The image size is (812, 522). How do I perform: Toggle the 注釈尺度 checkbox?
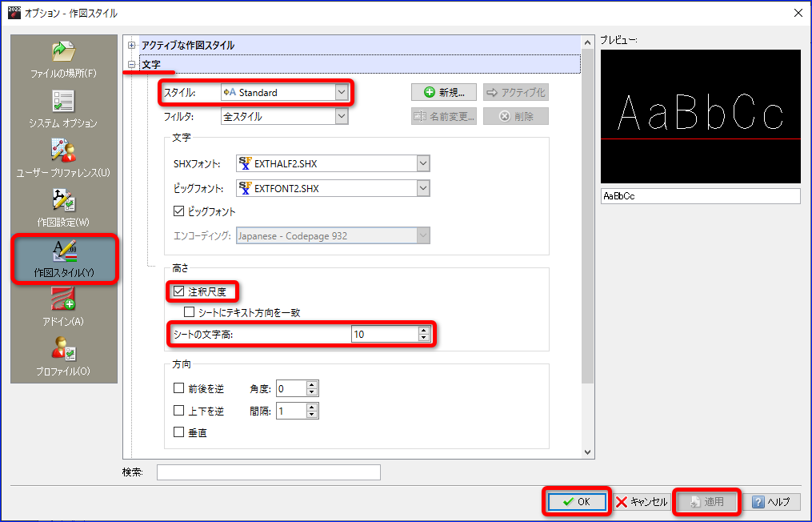(179, 291)
